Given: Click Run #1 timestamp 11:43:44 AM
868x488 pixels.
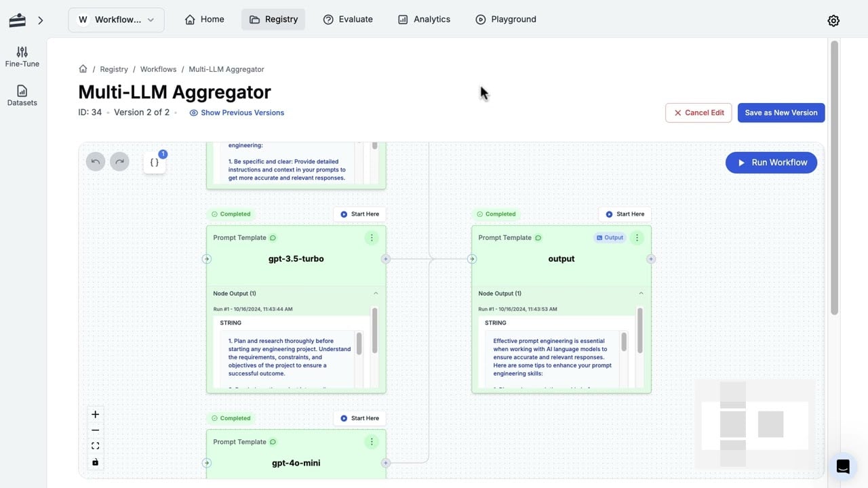Looking at the screenshot, I should [x=253, y=309].
